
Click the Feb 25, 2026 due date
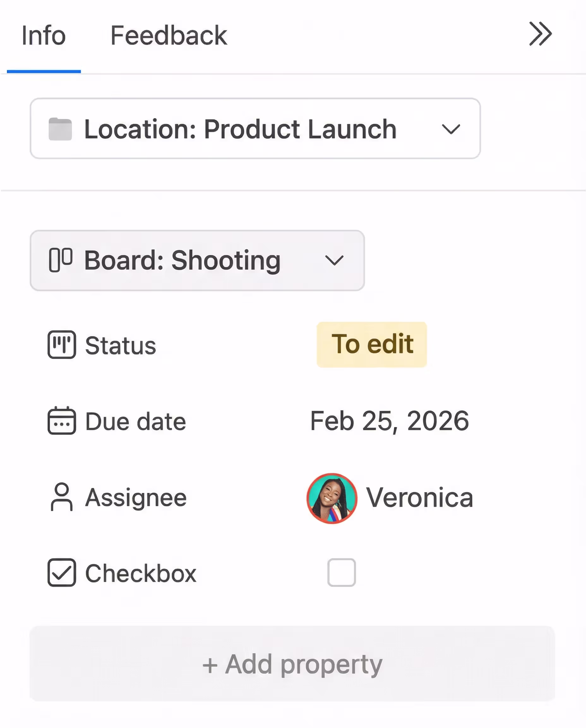click(389, 421)
